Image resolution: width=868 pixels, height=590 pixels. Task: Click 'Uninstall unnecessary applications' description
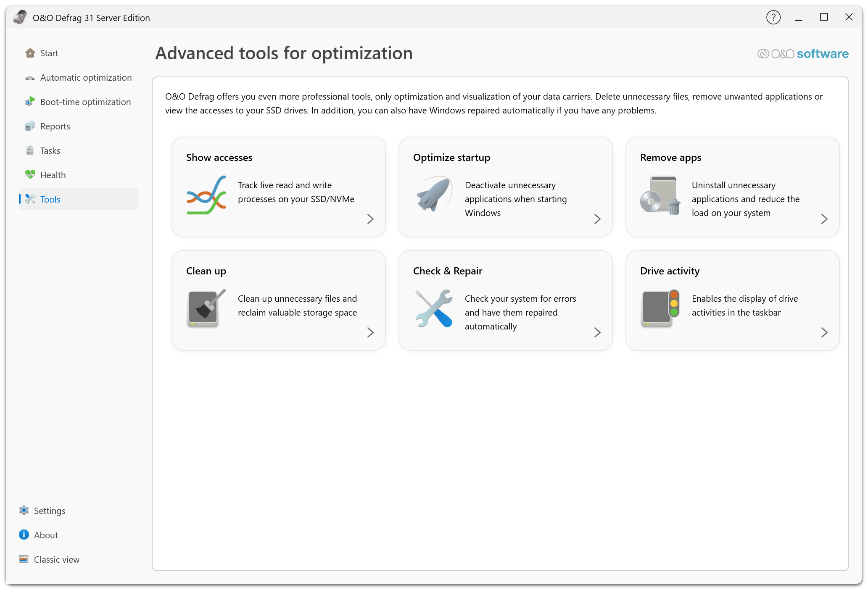pyautogui.click(x=746, y=199)
